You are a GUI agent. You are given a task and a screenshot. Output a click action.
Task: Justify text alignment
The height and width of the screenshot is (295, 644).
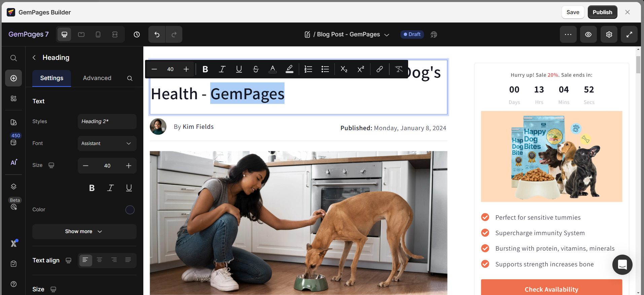point(128,260)
